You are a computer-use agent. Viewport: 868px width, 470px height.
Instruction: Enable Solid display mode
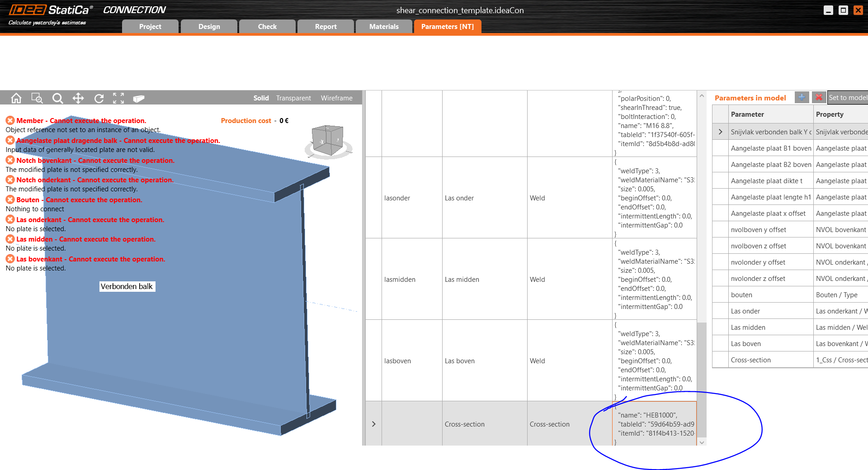point(261,98)
